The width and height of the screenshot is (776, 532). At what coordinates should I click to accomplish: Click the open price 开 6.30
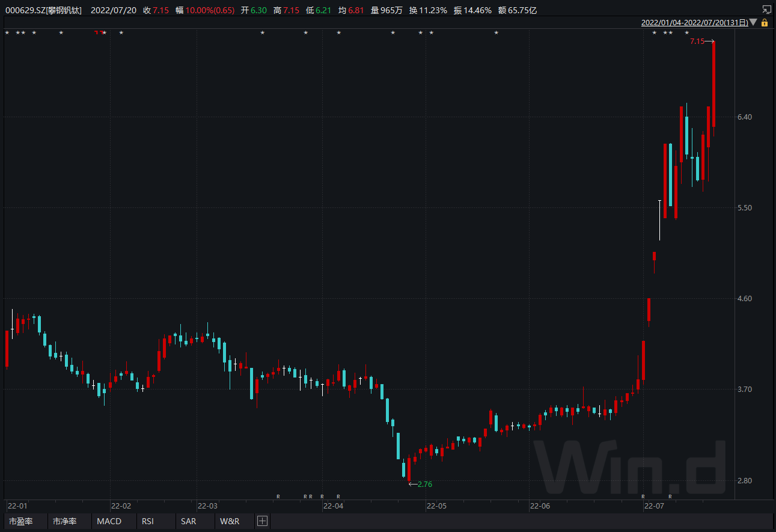254,10
